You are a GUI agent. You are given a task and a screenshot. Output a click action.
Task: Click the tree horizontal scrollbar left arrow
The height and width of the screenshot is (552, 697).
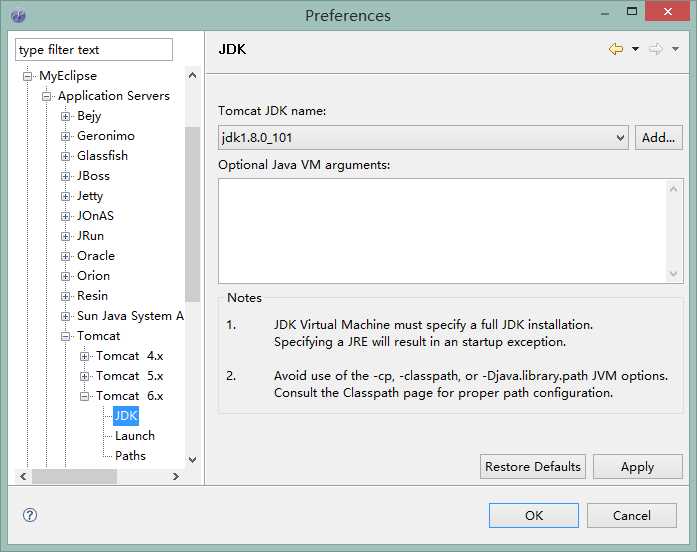coord(23,476)
